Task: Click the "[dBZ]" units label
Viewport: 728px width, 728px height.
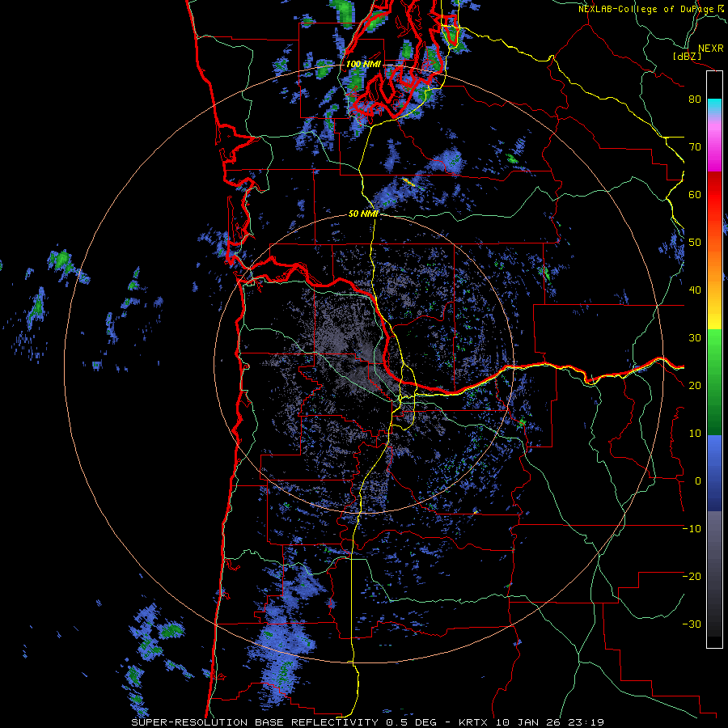Action: pyautogui.click(x=687, y=56)
